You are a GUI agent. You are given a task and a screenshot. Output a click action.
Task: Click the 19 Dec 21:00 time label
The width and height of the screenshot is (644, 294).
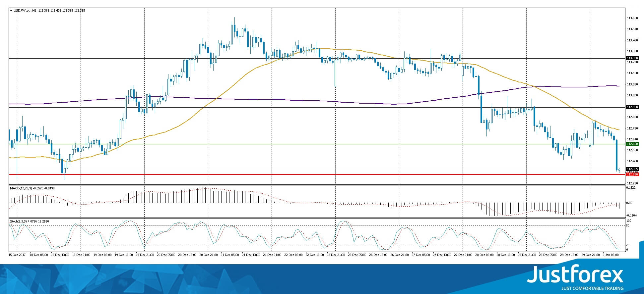[145, 255]
